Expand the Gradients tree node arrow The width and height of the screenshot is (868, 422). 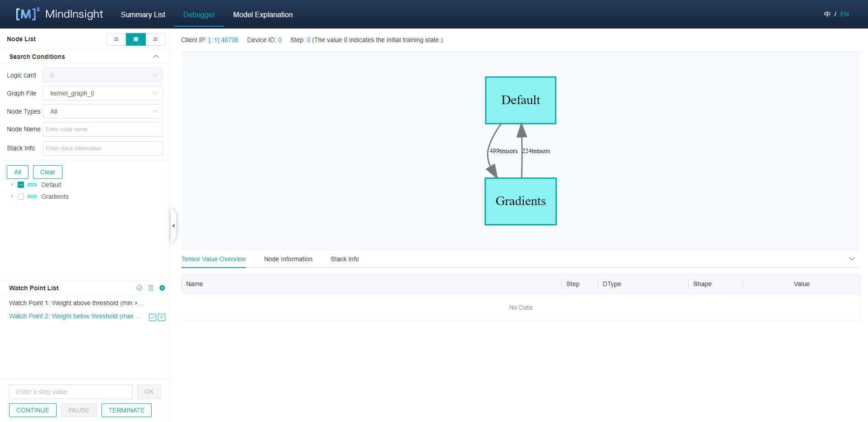pos(12,197)
